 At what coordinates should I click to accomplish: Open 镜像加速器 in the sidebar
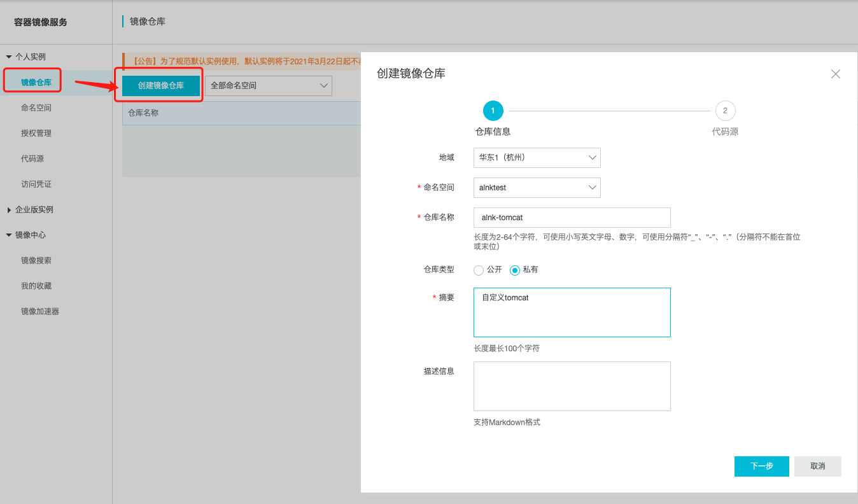pyautogui.click(x=40, y=311)
